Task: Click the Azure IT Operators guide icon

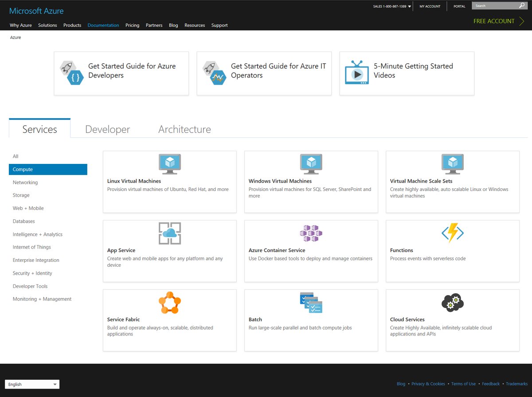Action: tap(215, 73)
